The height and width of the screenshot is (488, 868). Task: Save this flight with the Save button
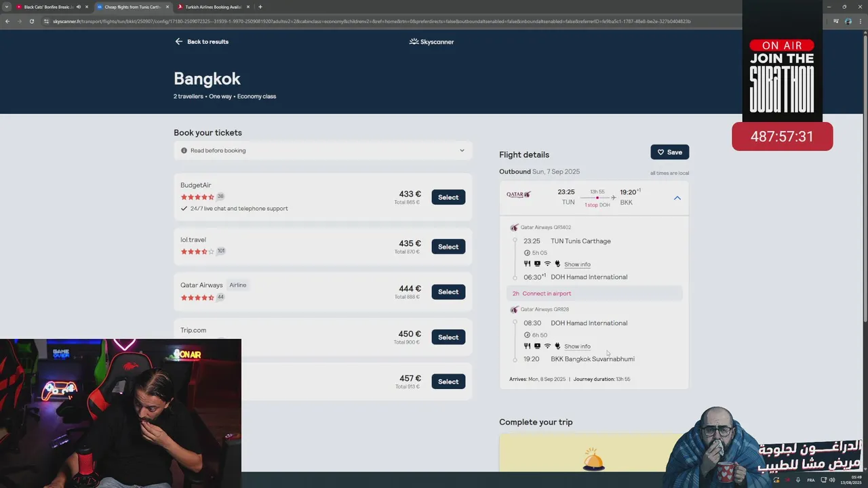(x=669, y=152)
